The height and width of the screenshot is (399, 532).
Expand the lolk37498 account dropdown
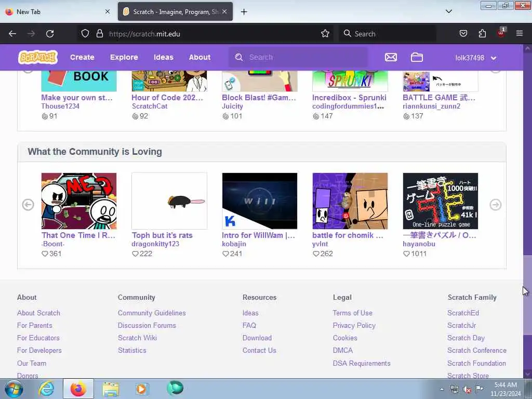coord(476,58)
